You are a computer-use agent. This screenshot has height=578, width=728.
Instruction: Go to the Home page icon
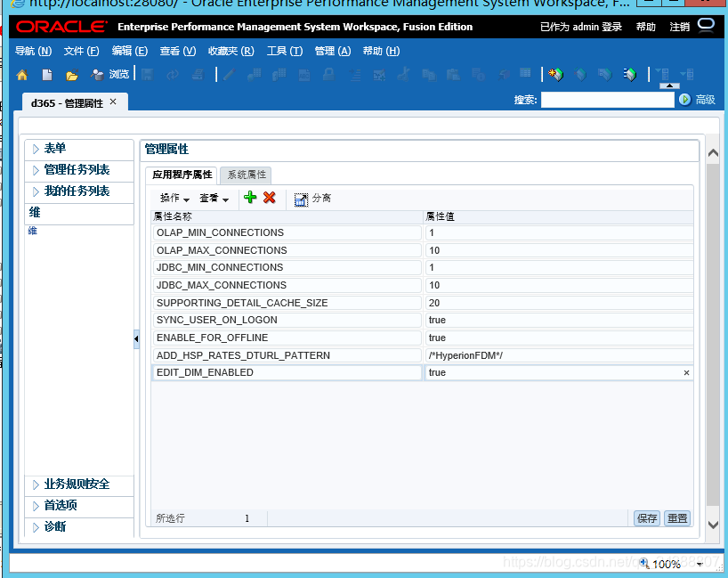click(22, 74)
